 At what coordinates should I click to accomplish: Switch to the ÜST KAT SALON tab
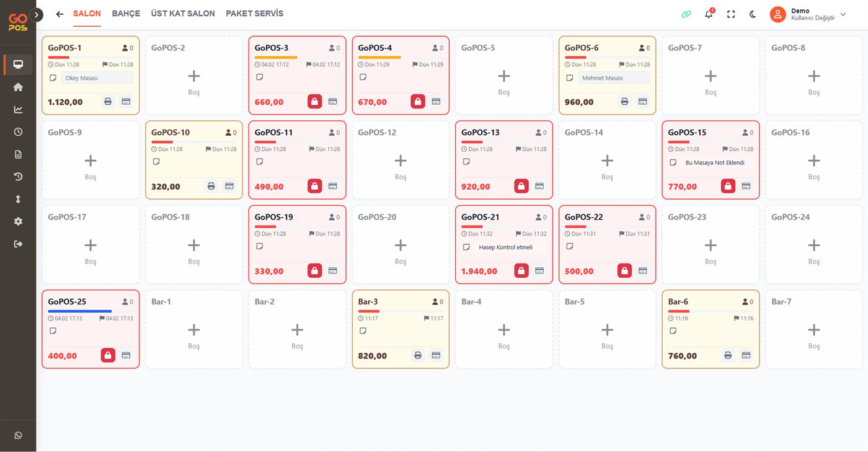(x=183, y=14)
